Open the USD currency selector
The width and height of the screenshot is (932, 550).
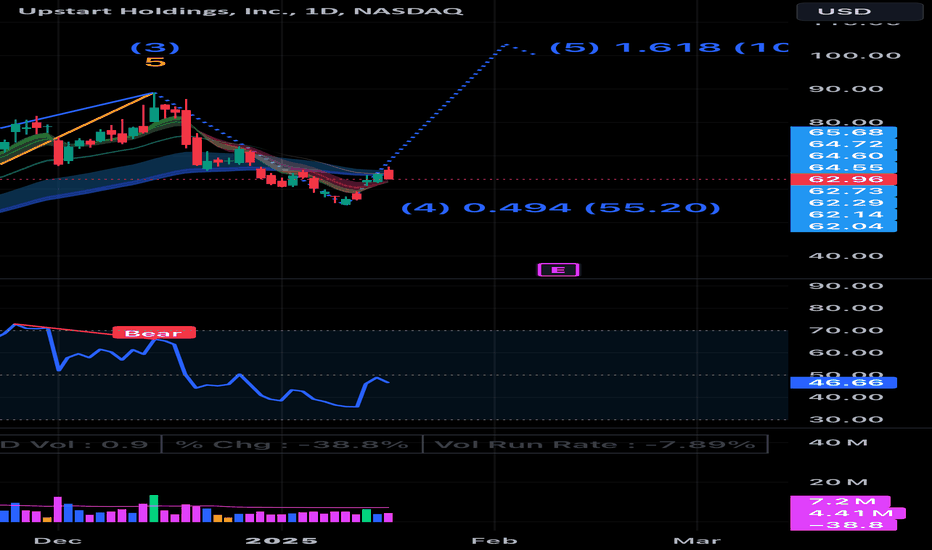coord(859,11)
